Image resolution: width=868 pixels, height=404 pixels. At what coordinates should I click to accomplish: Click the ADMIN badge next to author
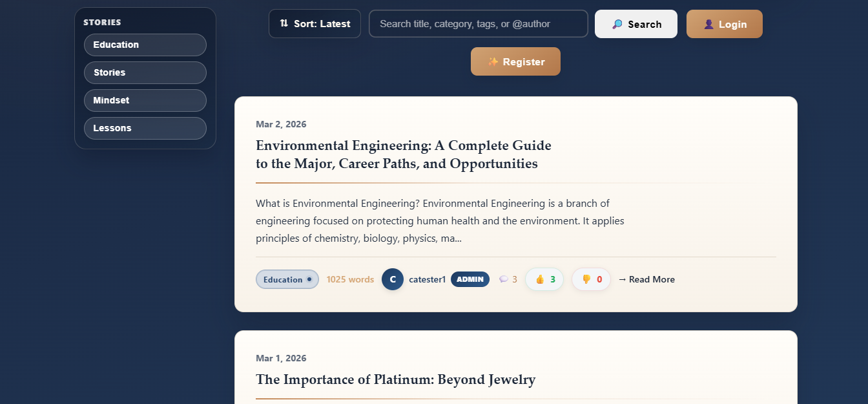(470, 279)
